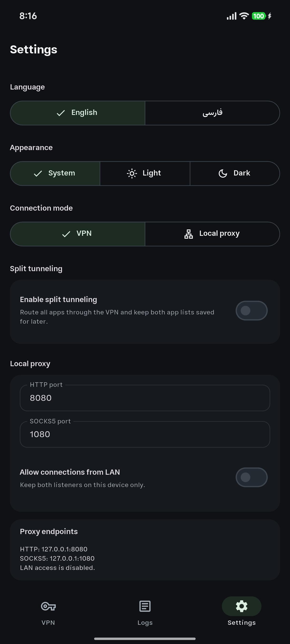Image resolution: width=290 pixels, height=644 pixels.
Task: Select Local proxy connection mode
Action: tap(212, 234)
